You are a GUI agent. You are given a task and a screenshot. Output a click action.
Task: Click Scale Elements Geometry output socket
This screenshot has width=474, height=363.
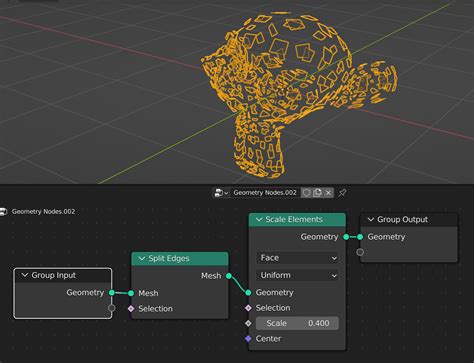346,237
